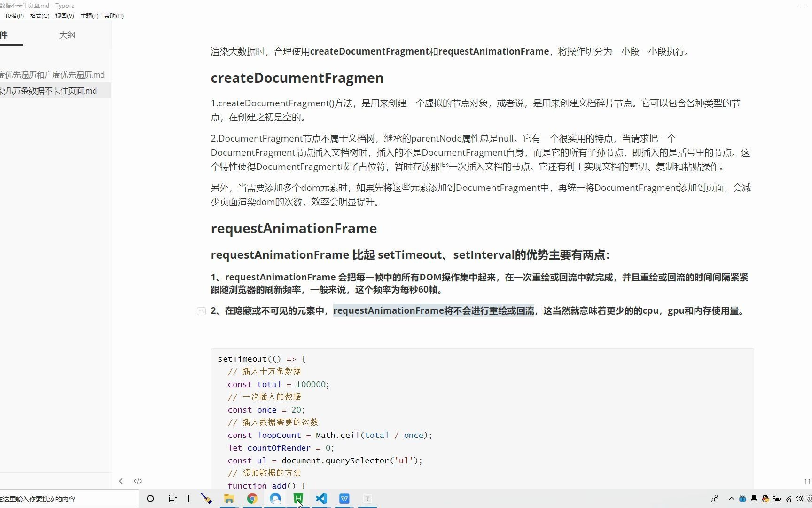Open Task View on the taskbar
This screenshot has height=508, width=812.
point(172,499)
